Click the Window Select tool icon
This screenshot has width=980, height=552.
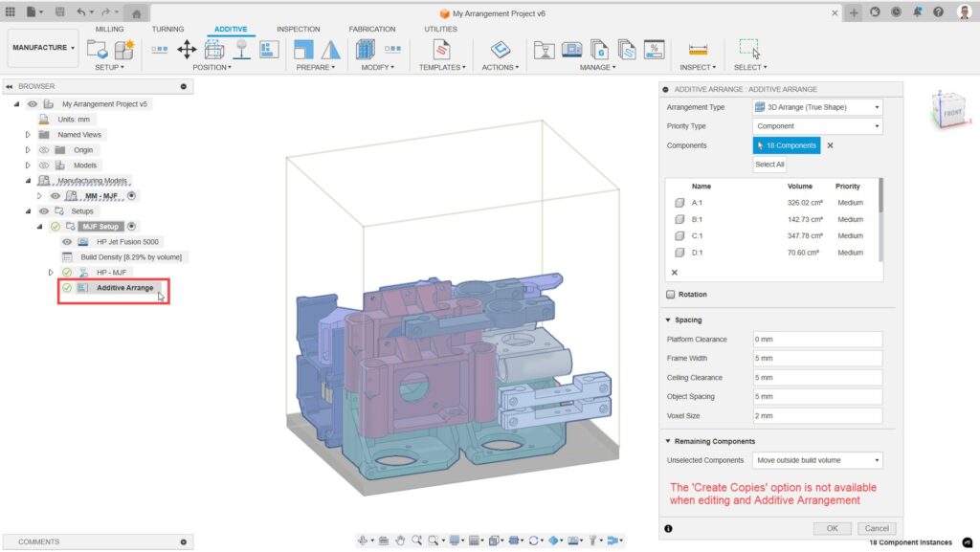click(x=748, y=50)
